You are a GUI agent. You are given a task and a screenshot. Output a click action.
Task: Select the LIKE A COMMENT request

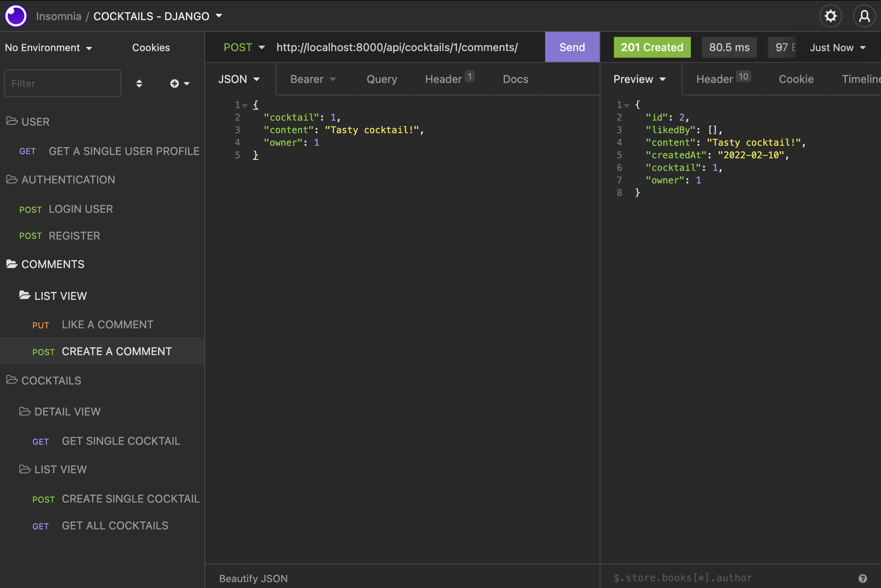(x=107, y=325)
